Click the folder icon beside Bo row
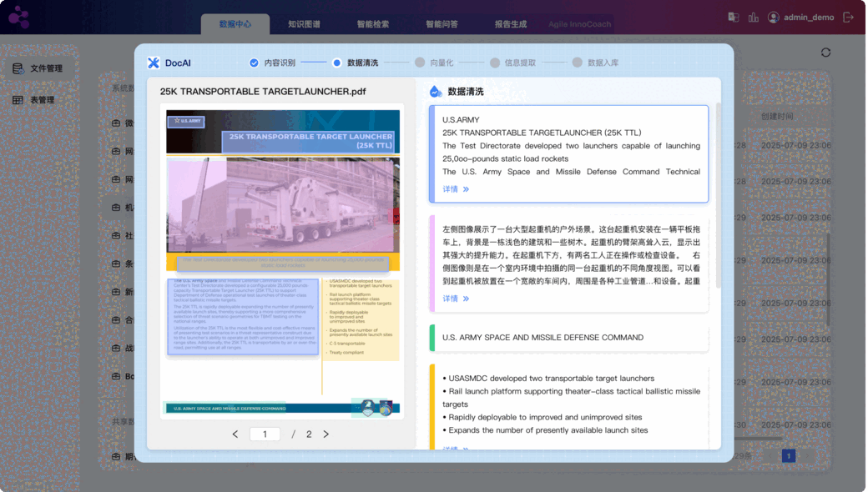The width and height of the screenshot is (868, 492). coord(116,376)
